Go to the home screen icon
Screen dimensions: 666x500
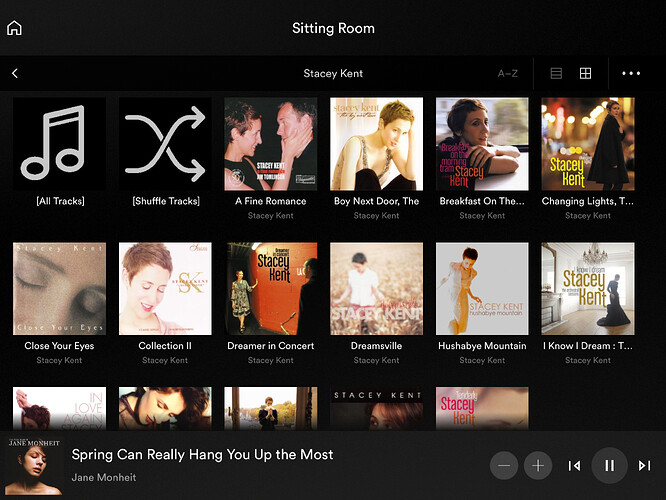coord(14,28)
